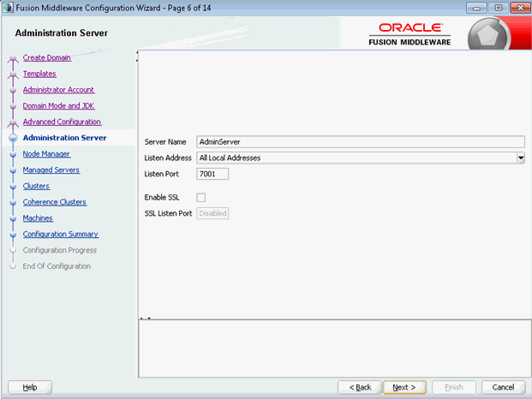Cancel the configuration wizard
532x399 pixels.
(x=503, y=387)
